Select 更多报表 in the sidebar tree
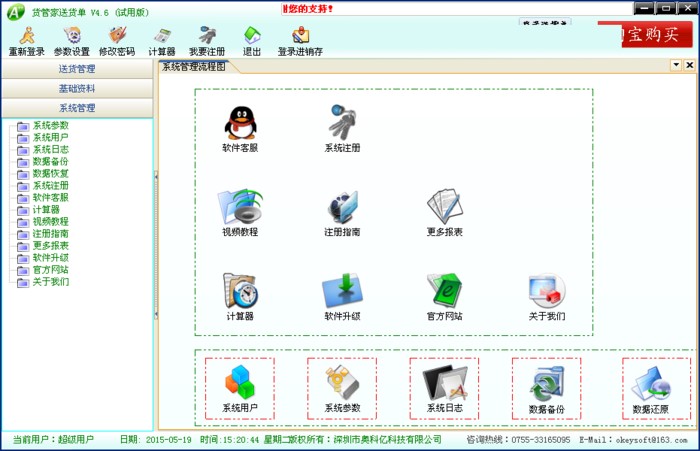The image size is (700, 451). [50, 246]
